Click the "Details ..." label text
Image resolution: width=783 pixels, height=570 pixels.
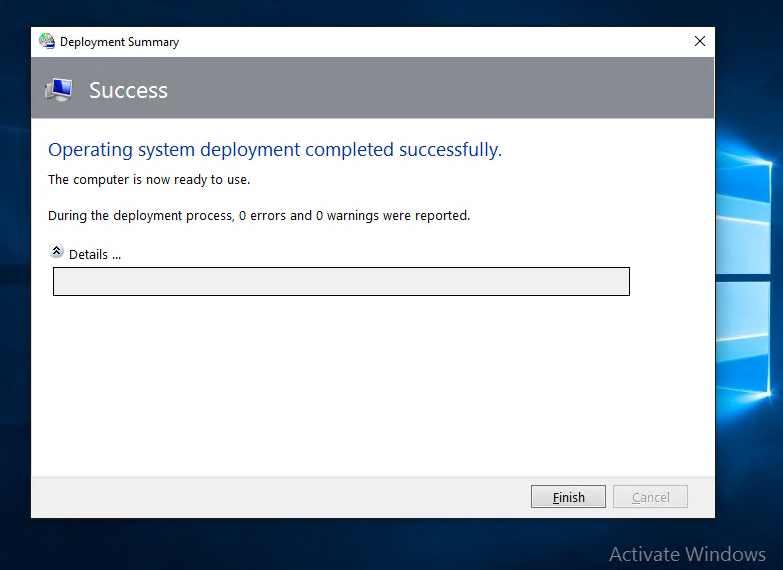[95, 254]
